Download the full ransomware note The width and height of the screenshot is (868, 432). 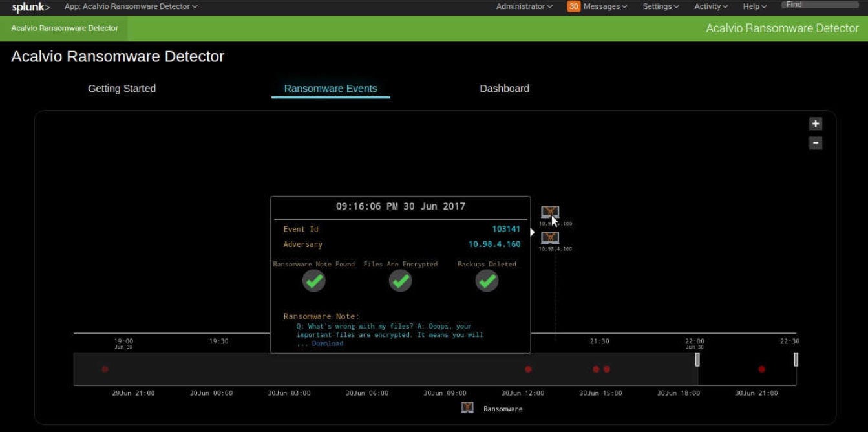point(328,343)
